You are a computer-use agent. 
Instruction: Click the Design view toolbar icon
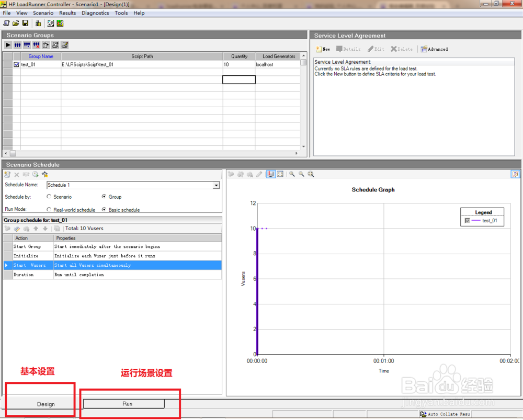click(50, 23)
